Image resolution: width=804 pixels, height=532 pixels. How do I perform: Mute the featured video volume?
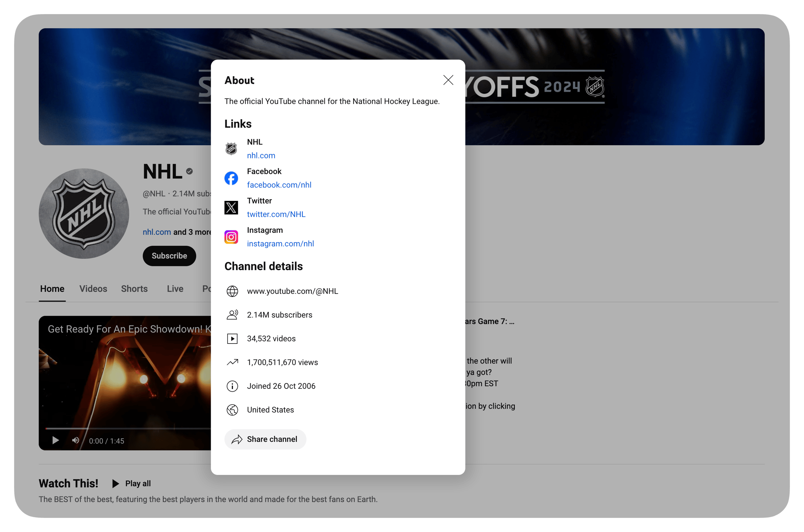pyautogui.click(x=75, y=440)
